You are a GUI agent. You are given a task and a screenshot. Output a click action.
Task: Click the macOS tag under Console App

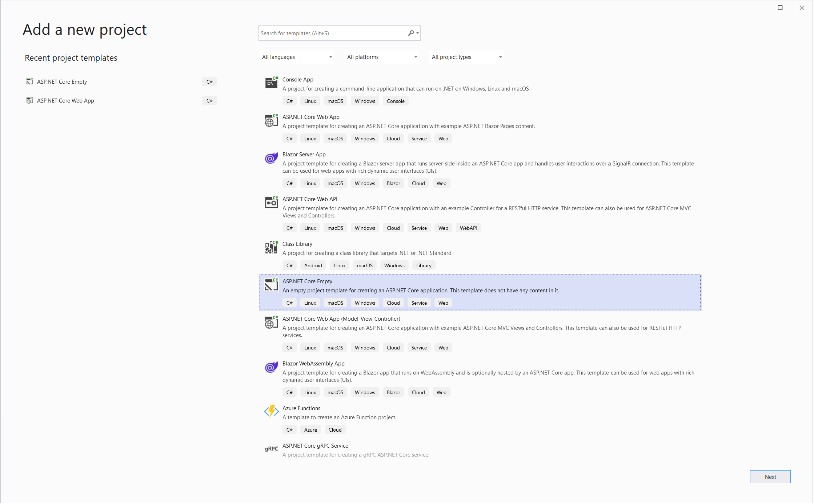pyautogui.click(x=335, y=101)
